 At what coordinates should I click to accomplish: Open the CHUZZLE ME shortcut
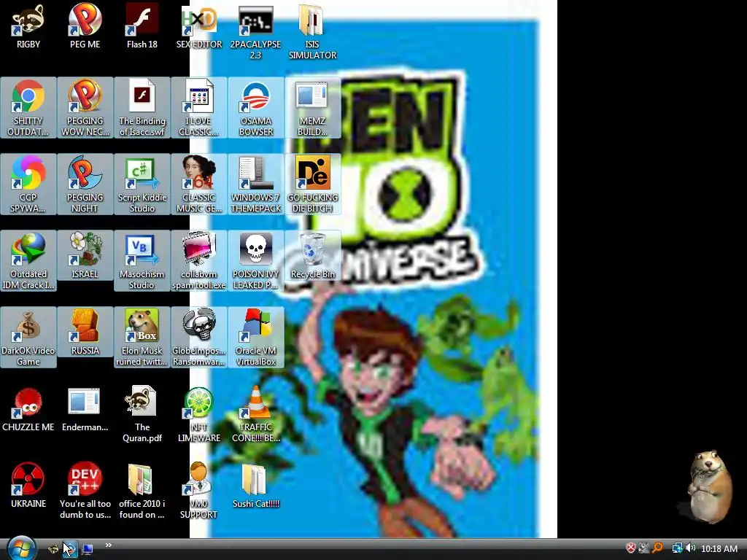28,410
